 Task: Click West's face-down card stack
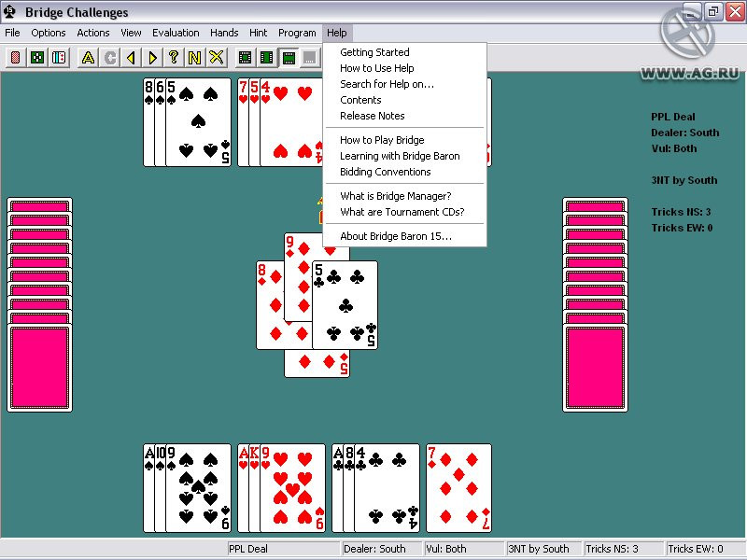39,305
